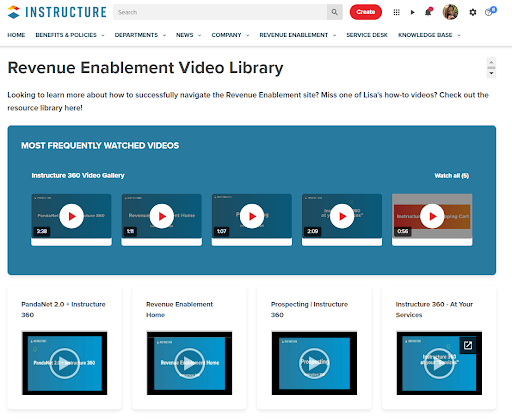Play the 2:38 PandaNet gallery video
The image size is (512, 419).
(x=71, y=216)
